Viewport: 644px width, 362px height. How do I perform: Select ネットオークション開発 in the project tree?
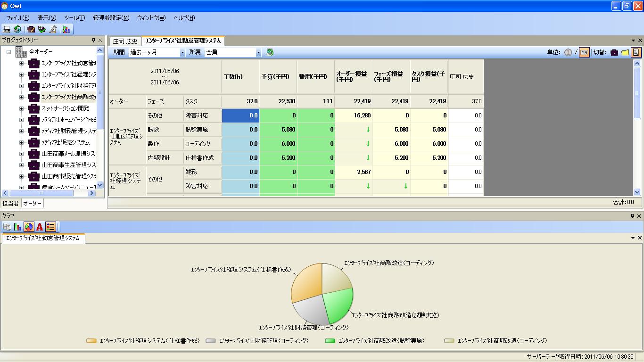pyautogui.click(x=65, y=108)
